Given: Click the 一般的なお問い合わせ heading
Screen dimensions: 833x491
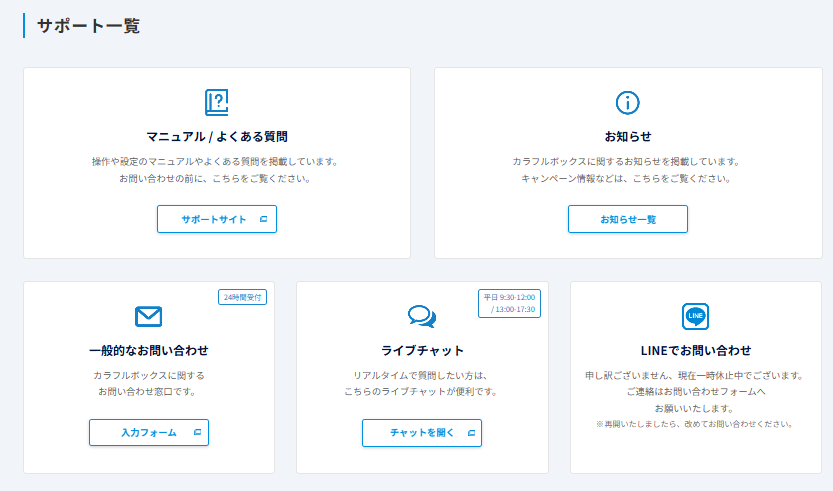Looking at the screenshot, I should [148, 350].
